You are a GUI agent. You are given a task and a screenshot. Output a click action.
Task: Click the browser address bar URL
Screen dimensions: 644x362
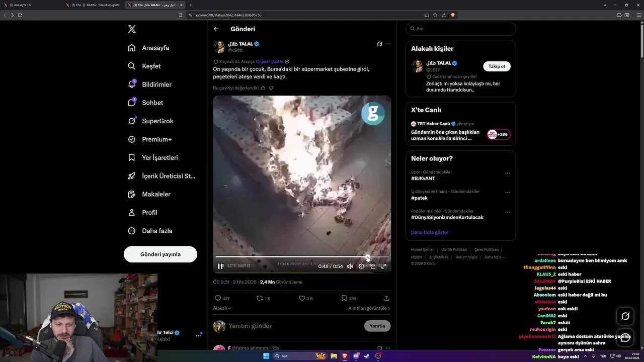click(228, 15)
